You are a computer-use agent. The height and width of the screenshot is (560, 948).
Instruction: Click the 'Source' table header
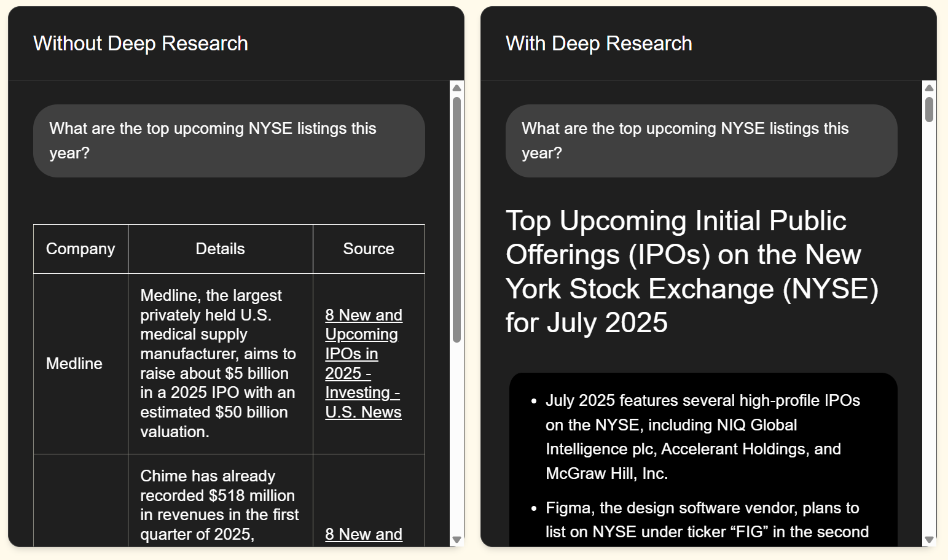(x=369, y=249)
